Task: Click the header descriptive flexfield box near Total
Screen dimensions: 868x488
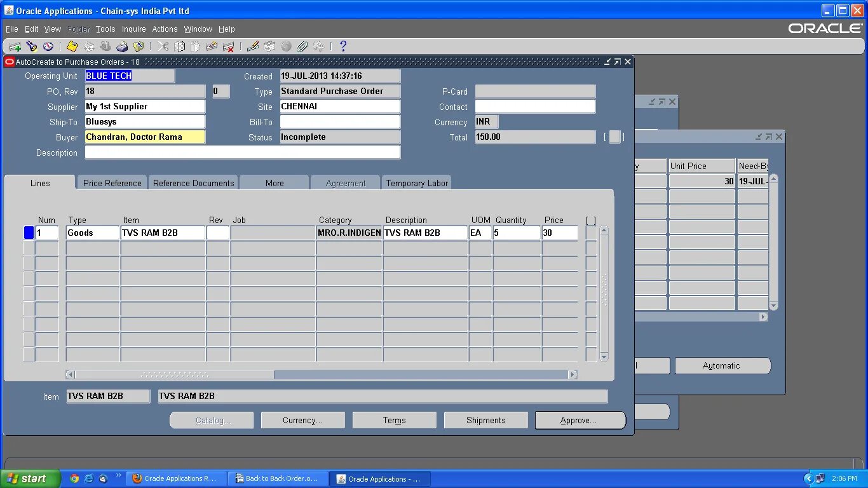Action: coord(614,137)
